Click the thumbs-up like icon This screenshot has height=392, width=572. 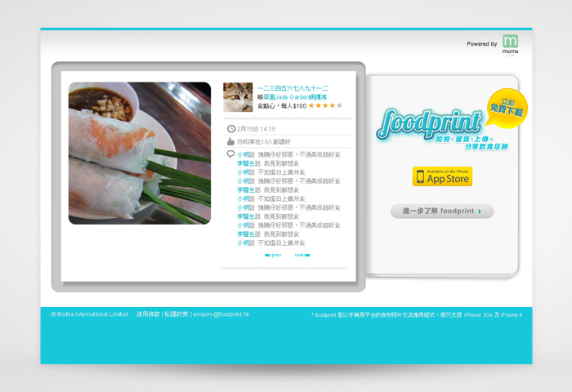tap(230, 141)
